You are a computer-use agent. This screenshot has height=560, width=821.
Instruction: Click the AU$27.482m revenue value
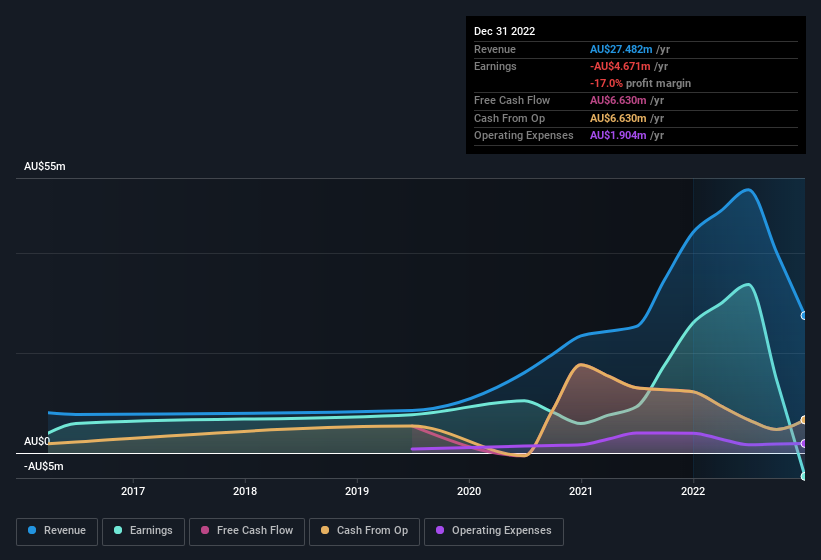(x=621, y=49)
